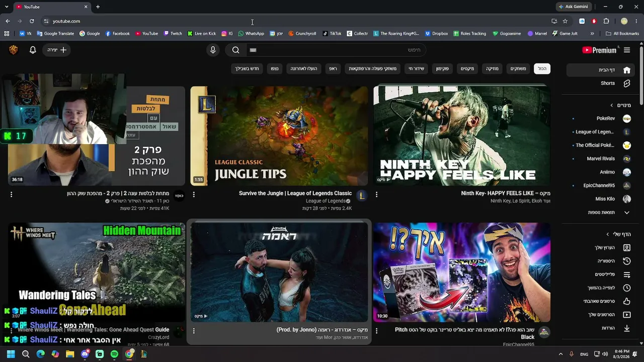Image resolution: width=644 pixels, height=362 pixels.
Task: Click the magnifier search button
Action: tap(235, 50)
